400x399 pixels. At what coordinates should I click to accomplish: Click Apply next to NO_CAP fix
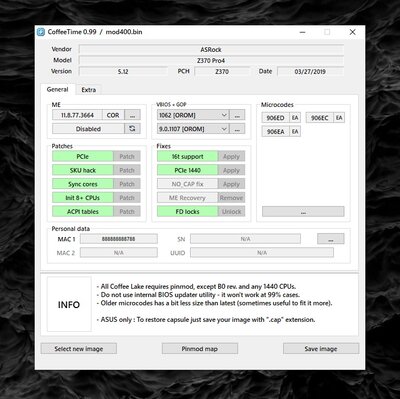[231, 184]
